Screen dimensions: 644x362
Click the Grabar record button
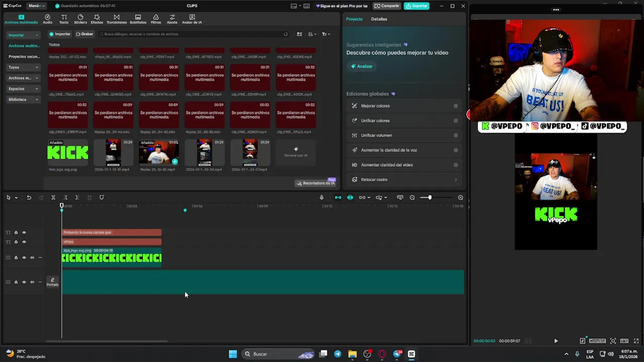tap(85, 34)
